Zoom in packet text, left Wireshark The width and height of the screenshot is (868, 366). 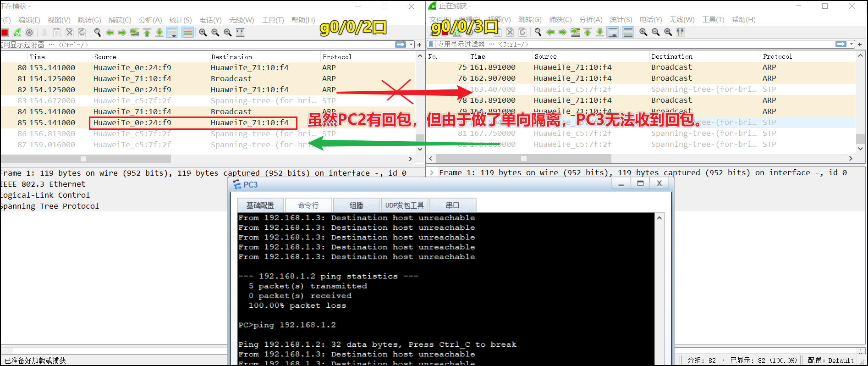[x=203, y=33]
